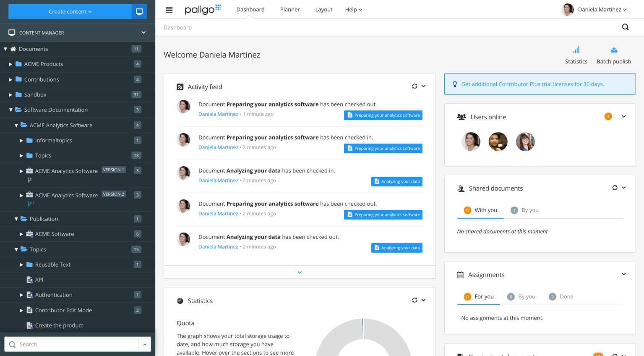Refresh the Shared documents panel
644x356 pixels.
(615, 188)
